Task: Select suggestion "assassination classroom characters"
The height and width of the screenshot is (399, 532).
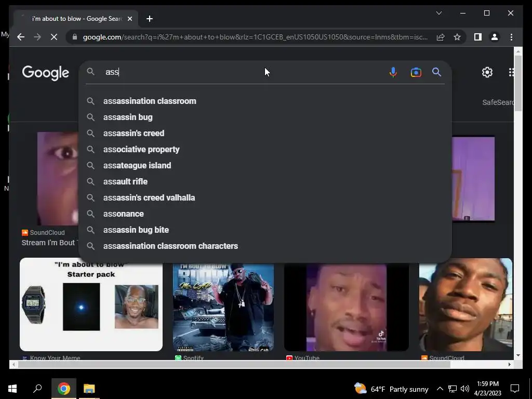Action: [265, 246]
